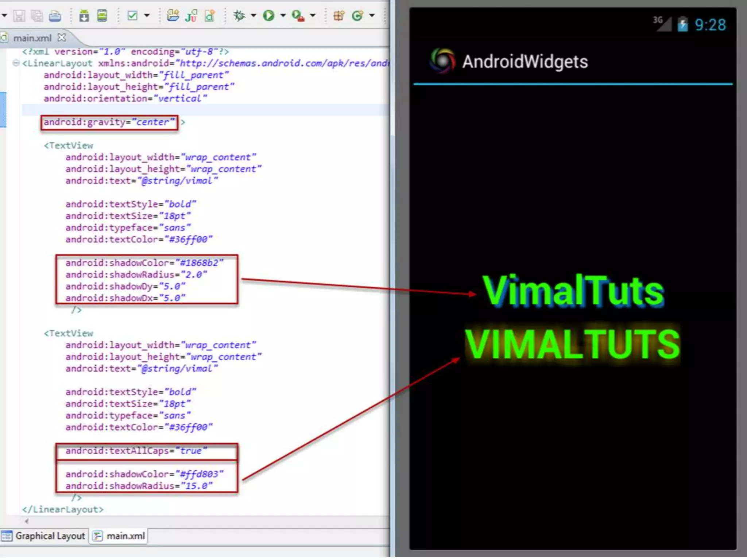747x560 pixels.
Task: Click the AndroidWidgets app icon in emulator
Action: pyautogui.click(x=442, y=61)
